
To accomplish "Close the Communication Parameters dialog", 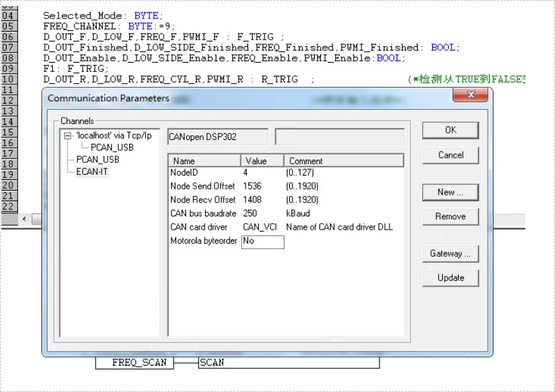I will coord(472,96).
